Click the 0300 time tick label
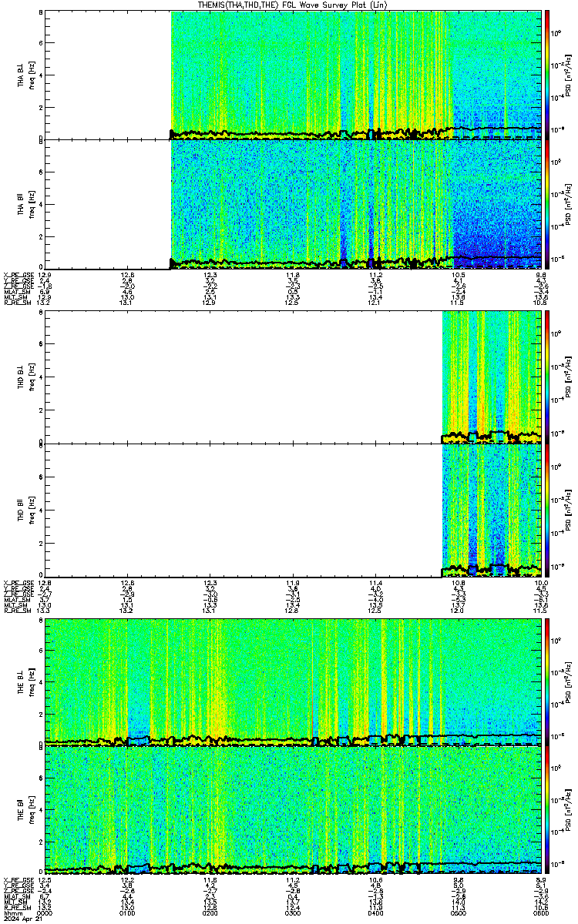Image resolution: width=578 pixels, height=924 pixels. [293, 913]
